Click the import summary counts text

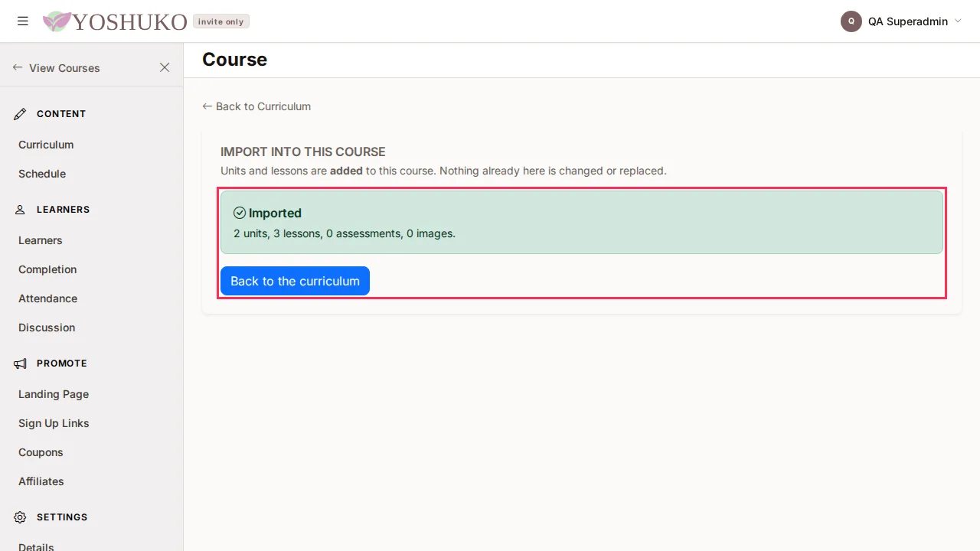(345, 233)
